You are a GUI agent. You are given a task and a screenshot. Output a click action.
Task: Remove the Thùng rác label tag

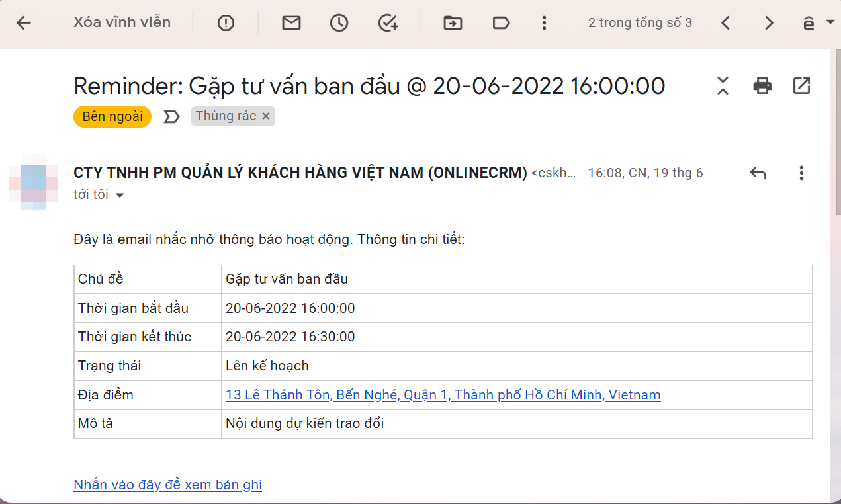267,116
